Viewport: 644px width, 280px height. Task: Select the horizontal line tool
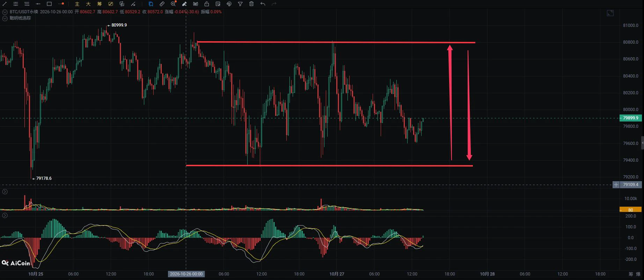[38, 4]
